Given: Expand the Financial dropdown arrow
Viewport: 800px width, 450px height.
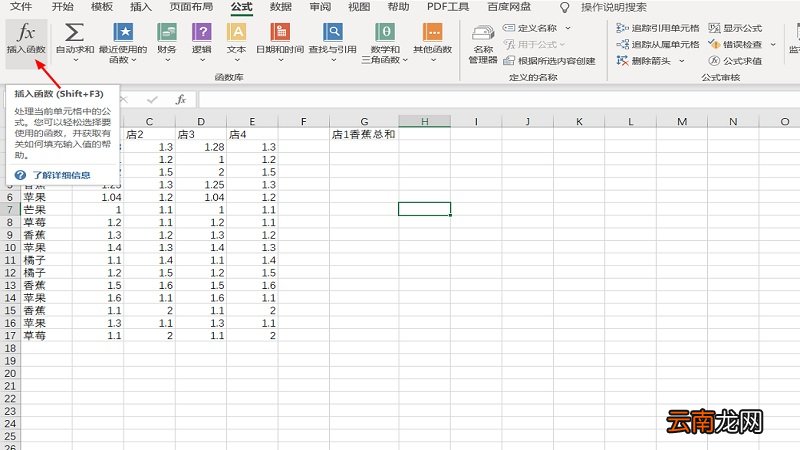Looking at the screenshot, I should (x=167, y=60).
